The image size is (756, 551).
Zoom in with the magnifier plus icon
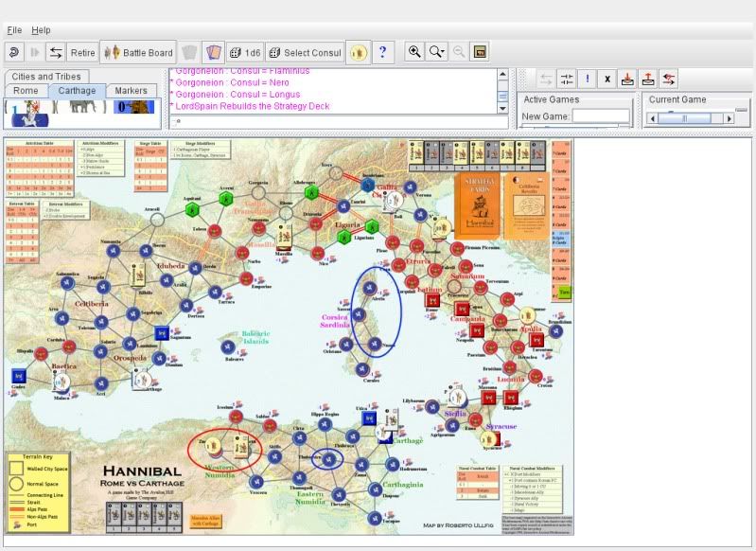click(x=414, y=52)
